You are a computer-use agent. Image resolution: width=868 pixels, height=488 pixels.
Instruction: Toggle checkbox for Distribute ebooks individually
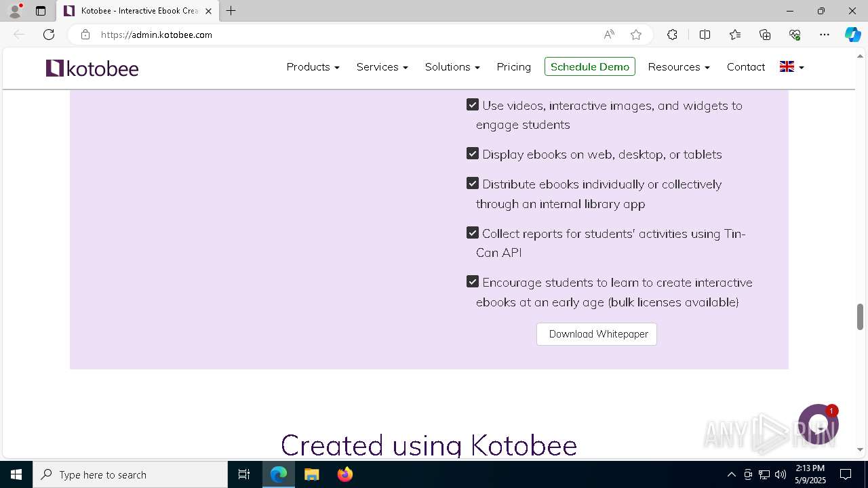click(x=473, y=184)
